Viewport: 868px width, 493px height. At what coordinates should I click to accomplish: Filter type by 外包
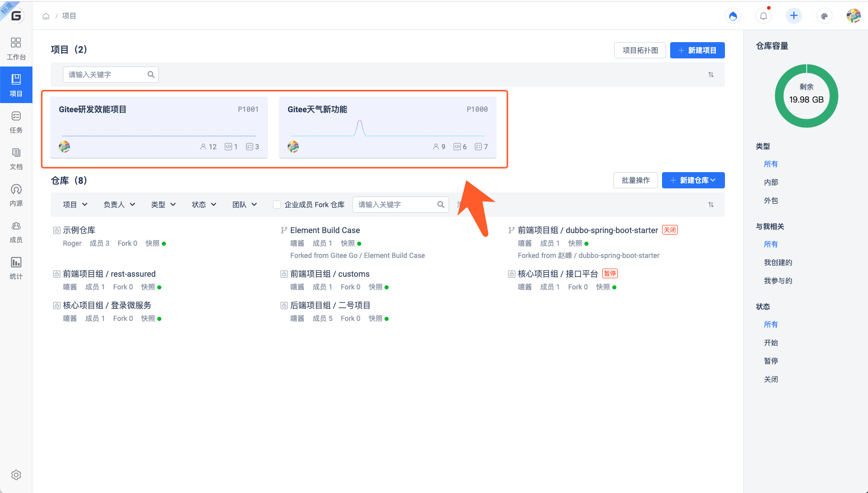coord(771,201)
